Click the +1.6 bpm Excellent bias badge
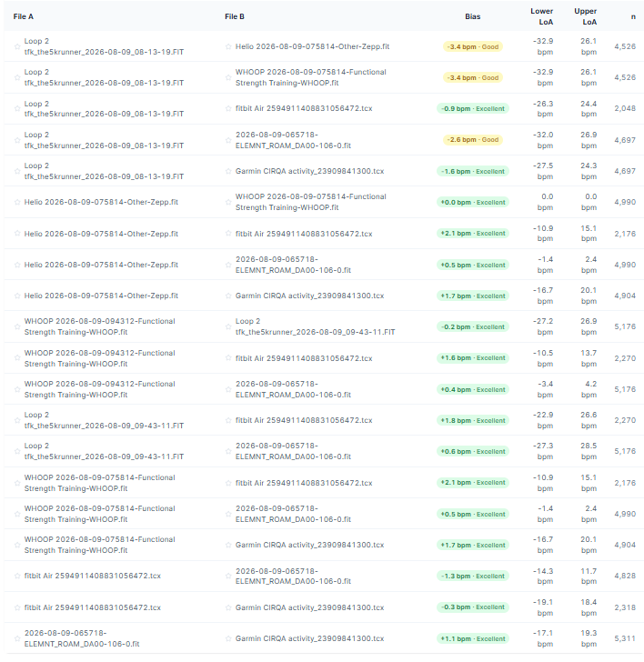This screenshot has width=644, height=662. (473, 358)
